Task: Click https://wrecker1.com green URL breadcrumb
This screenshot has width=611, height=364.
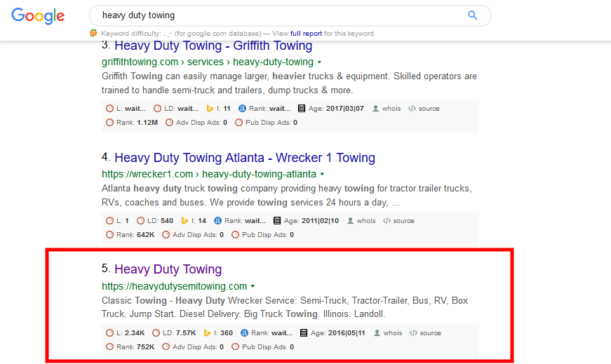Action: click(x=209, y=174)
